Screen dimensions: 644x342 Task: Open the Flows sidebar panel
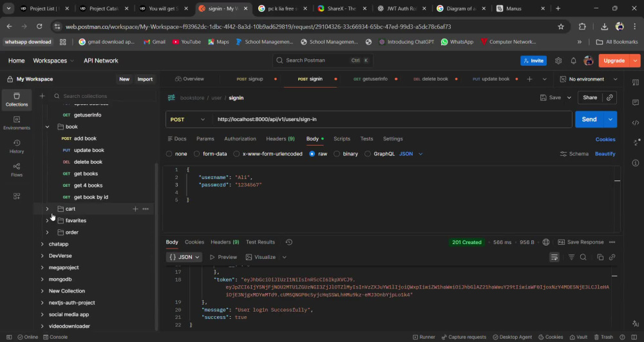click(17, 169)
